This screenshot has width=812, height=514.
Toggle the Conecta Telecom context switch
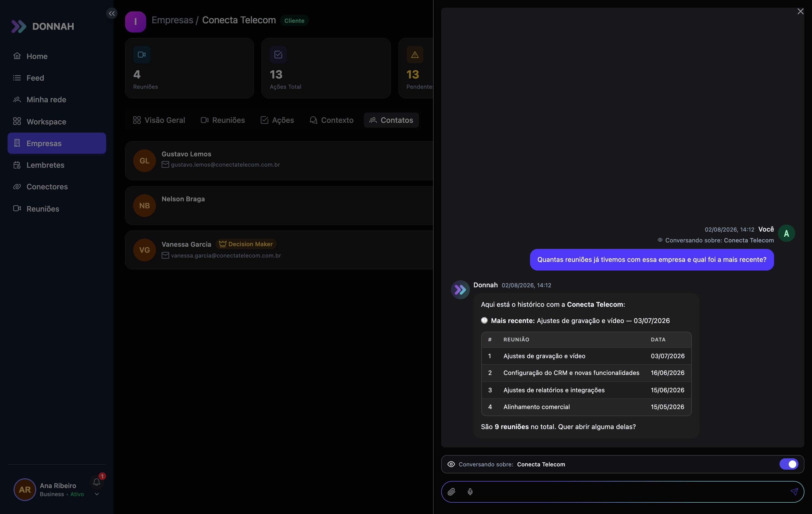[x=789, y=464]
